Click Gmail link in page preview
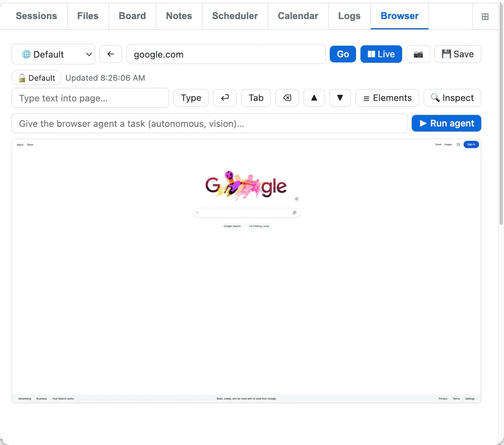504x445 pixels. [438, 145]
